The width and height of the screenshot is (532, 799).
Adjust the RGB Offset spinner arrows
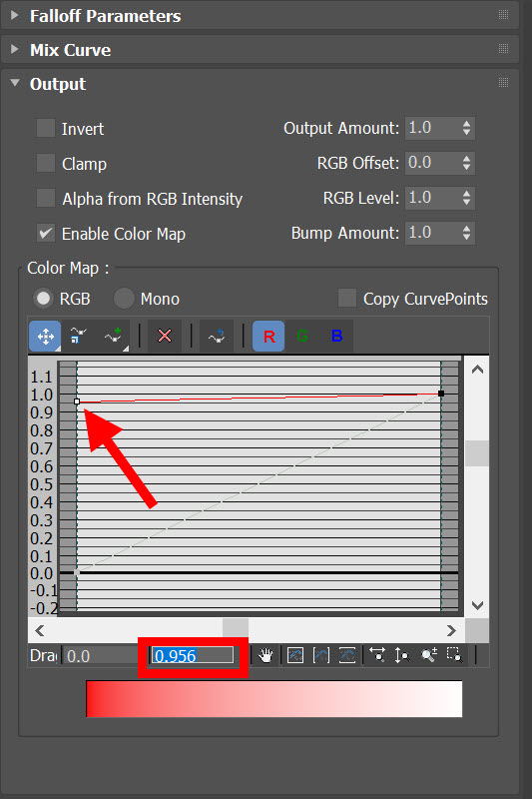click(x=466, y=163)
